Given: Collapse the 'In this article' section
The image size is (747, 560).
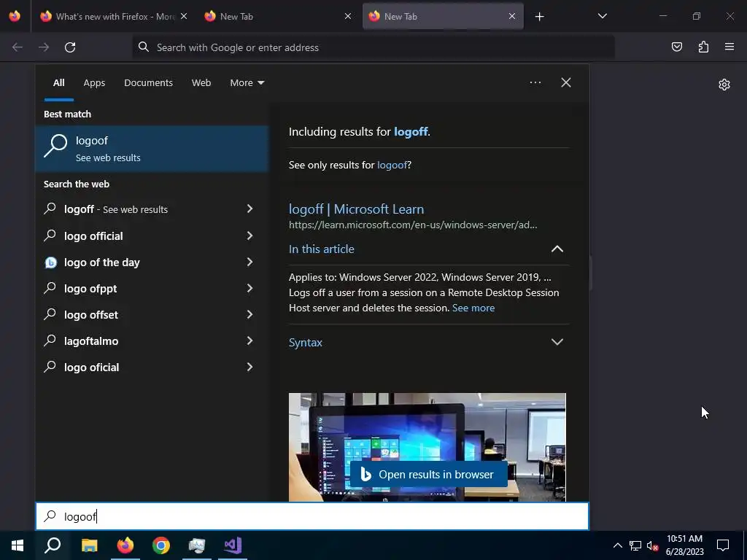Looking at the screenshot, I should [x=557, y=249].
